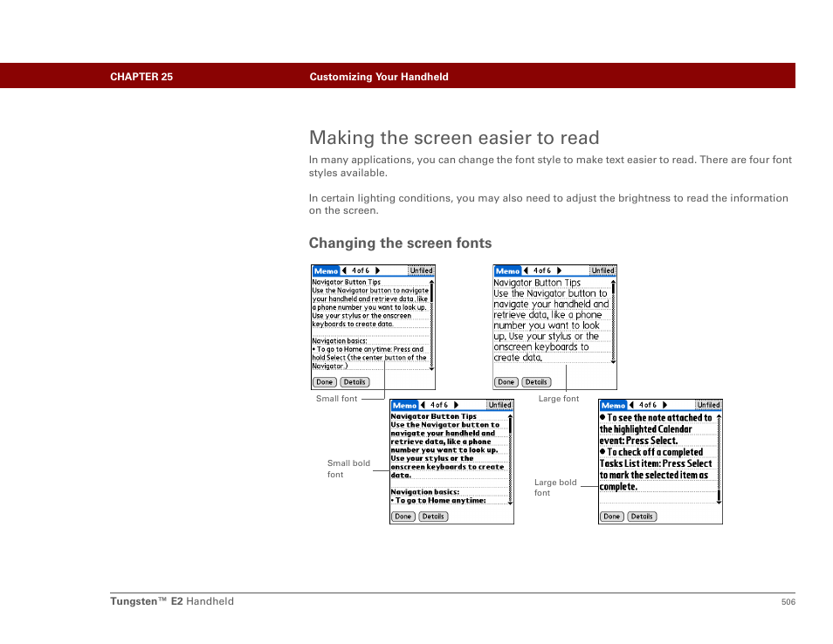
Task: Click Done button in Small font screen
Action: (324, 382)
